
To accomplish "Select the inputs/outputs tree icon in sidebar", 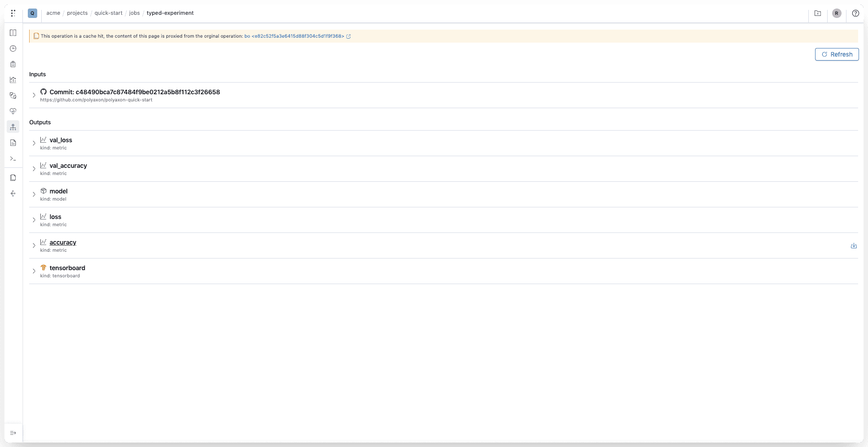I will [13, 127].
